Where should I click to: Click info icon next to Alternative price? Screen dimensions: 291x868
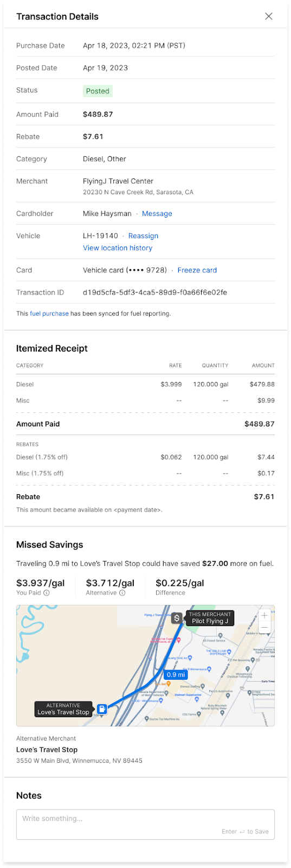122,593
